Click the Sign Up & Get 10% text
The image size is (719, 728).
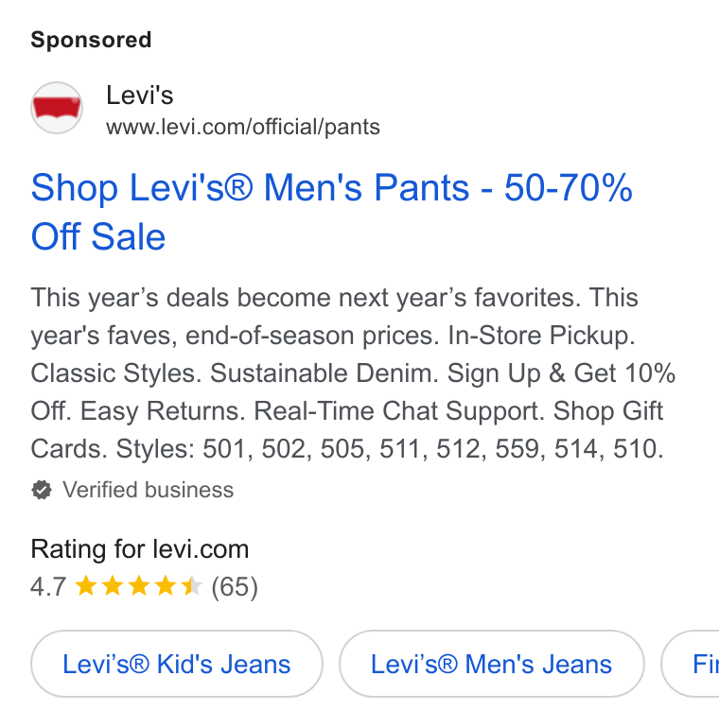point(561,373)
